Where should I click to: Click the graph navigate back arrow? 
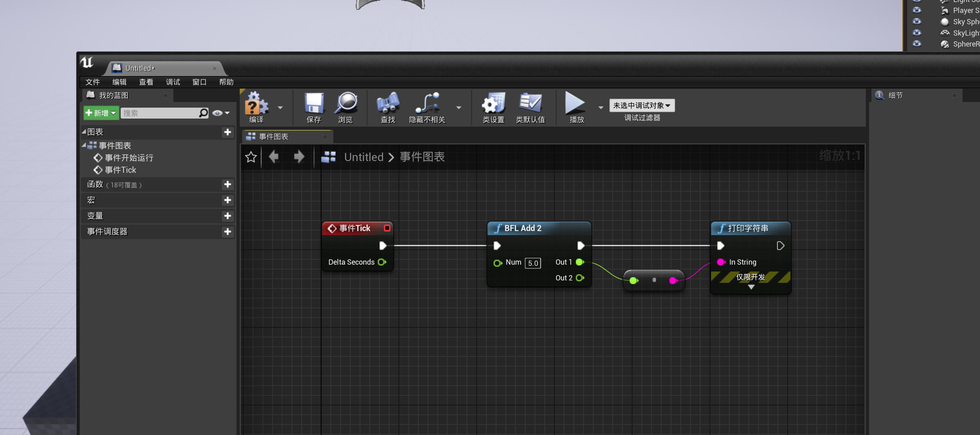coord(274,157)
